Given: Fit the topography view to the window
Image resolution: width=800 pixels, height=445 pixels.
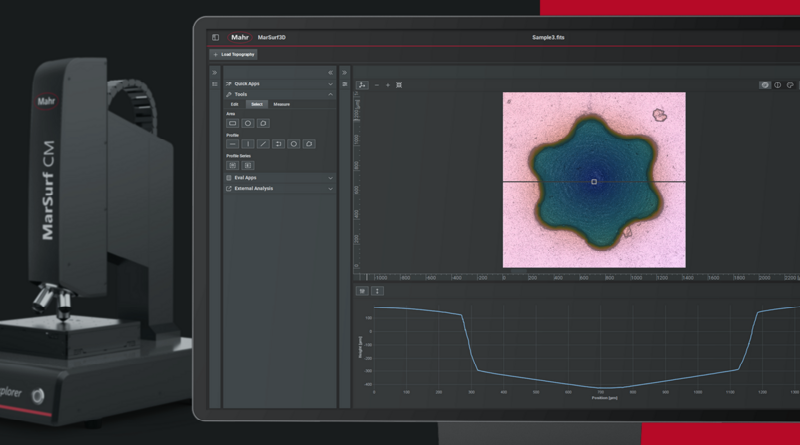Looking at the screenshot, I should click(400, 85).
